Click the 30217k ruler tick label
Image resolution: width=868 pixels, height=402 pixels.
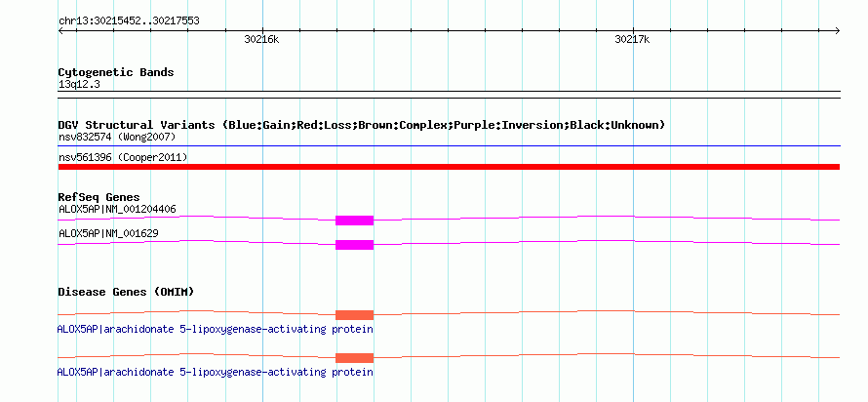pyautogui.click(x=632, y=40)
